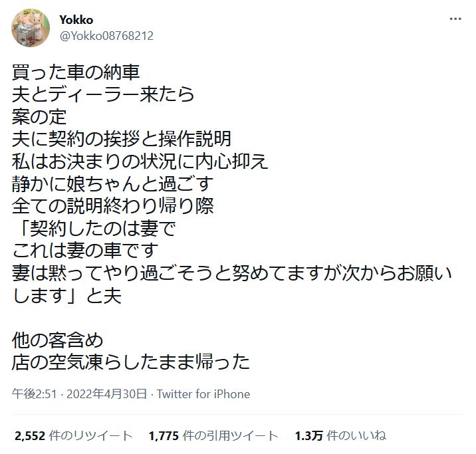Click the final line 店の空気凍らしたまま帰った
This screenshot has width=476, height=454.
click(131, 362)
